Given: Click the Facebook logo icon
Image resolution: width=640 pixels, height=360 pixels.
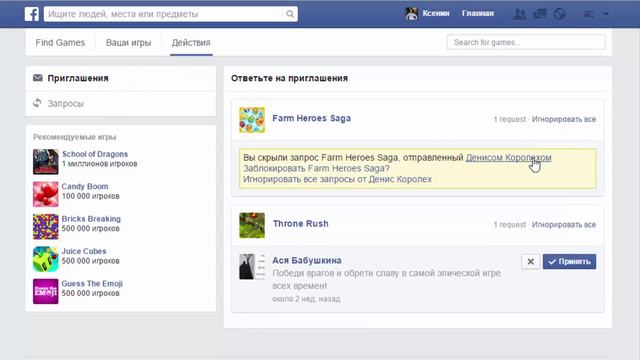Looking at the screenshot, I should coord(31,14).
